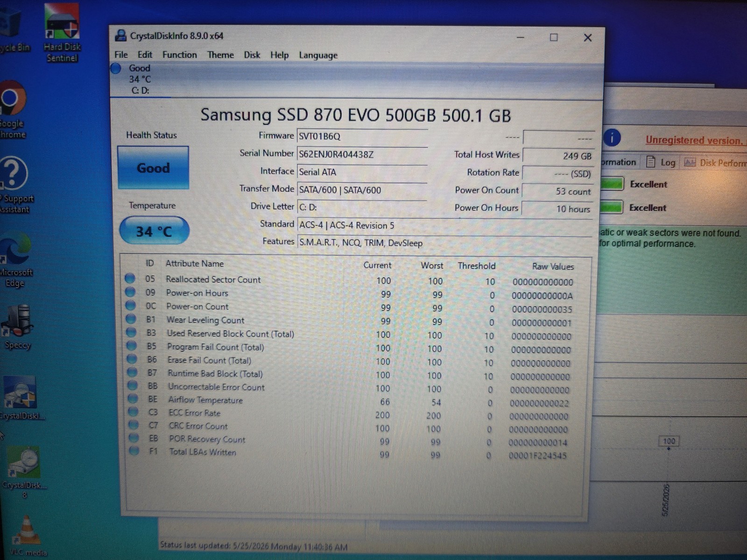The width and height of the screenshot is (747, 560).
Task: Select the Wear Leveling Count attribute name
Action: point(205,320)
